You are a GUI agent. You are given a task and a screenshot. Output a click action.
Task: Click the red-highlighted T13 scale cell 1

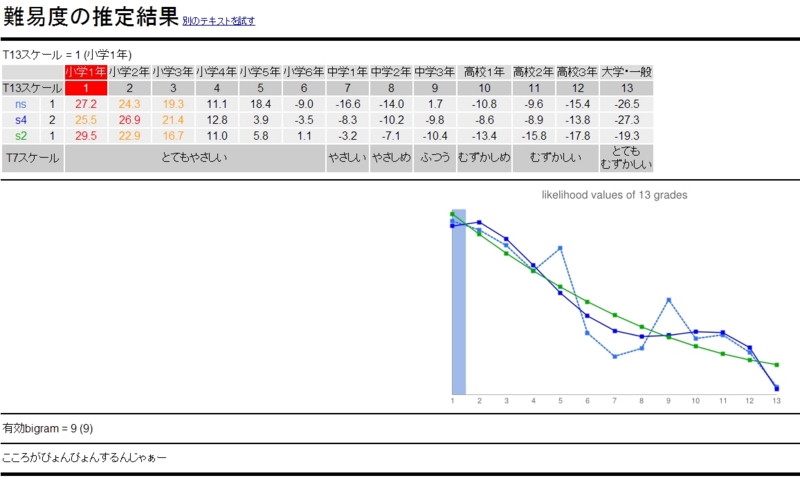point(86,88)
